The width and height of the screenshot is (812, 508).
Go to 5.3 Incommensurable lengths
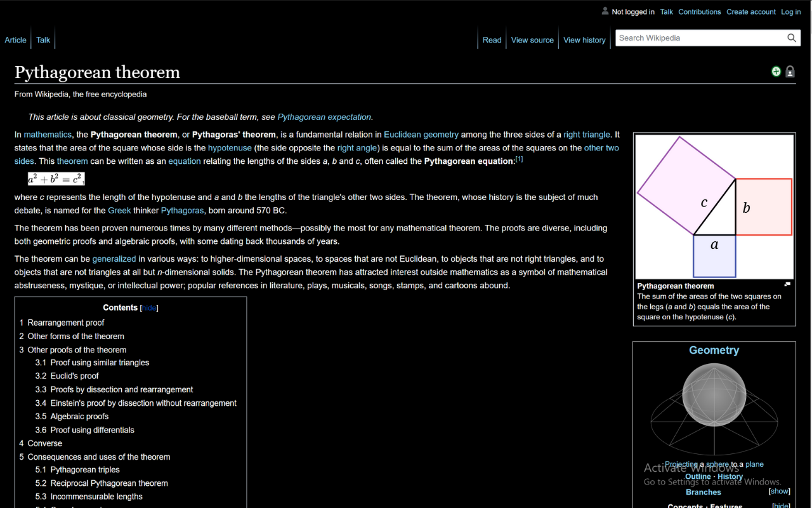pos(89,497)
